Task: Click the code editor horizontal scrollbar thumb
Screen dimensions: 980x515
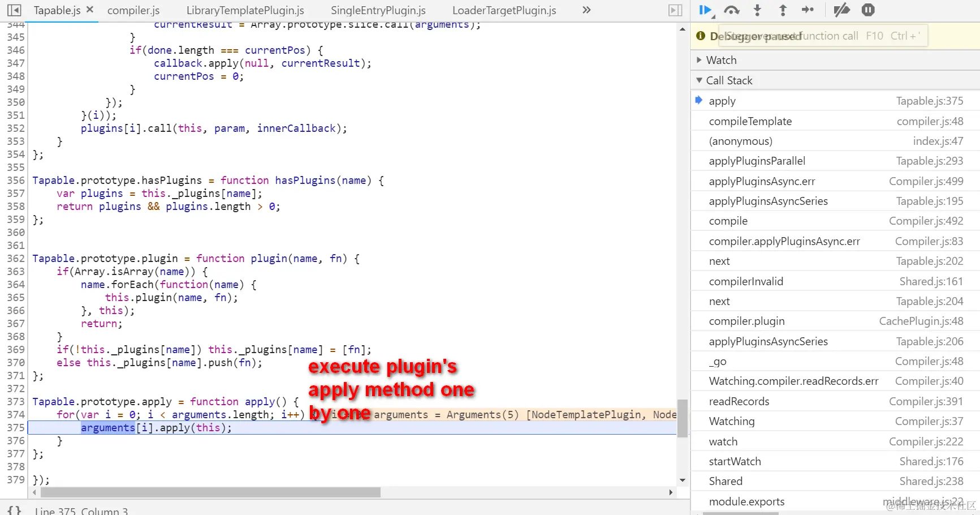Action: (x=210, y=492)
